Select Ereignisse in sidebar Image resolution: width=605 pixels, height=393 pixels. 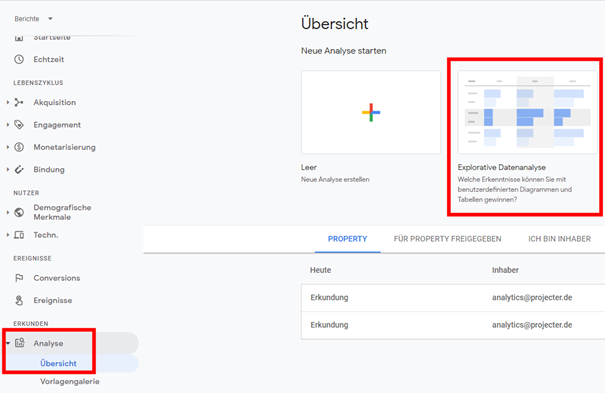pos(52,300)
